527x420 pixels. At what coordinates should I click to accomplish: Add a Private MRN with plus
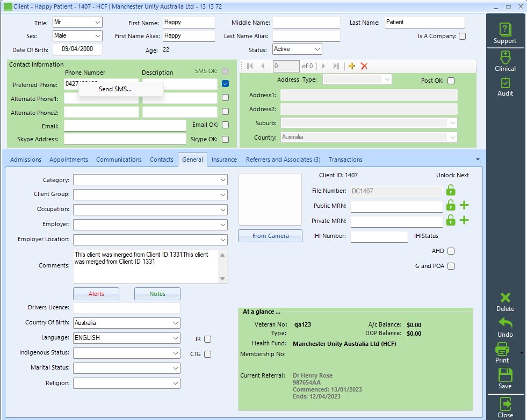tap(464, 220)
